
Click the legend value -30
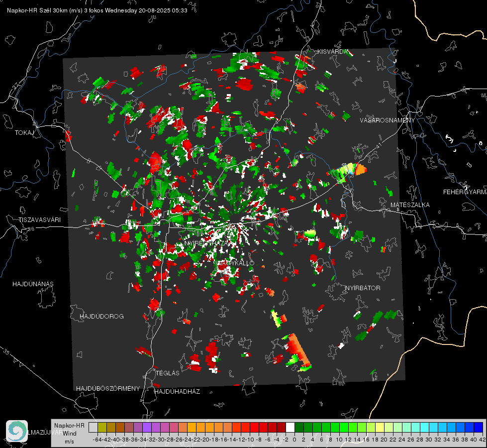click(160, 440)
